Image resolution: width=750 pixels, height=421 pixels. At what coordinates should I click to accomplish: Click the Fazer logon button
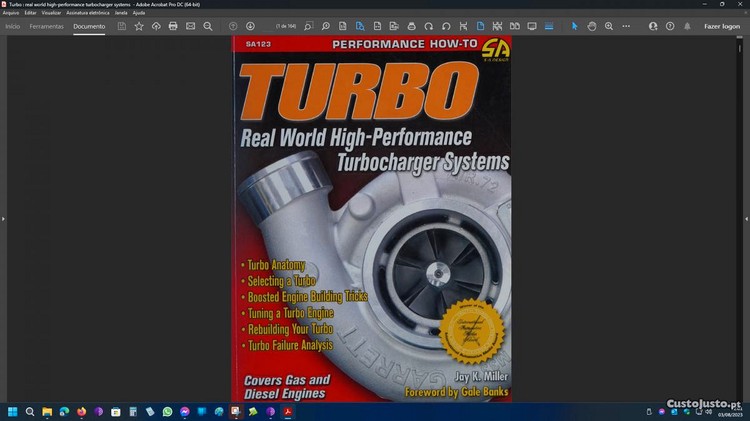(x=721, y=26)
